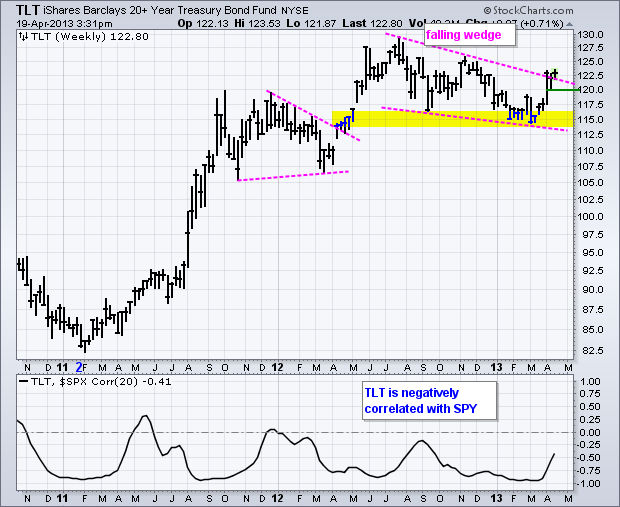Click the 0.00 correlation axis label
Viewport: 620px width, 507px height.
click(592, 433)
